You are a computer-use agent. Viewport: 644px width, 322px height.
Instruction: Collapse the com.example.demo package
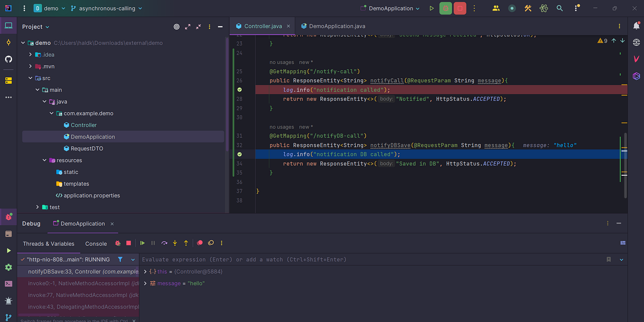pyautogui.click(x=52, y=113)
